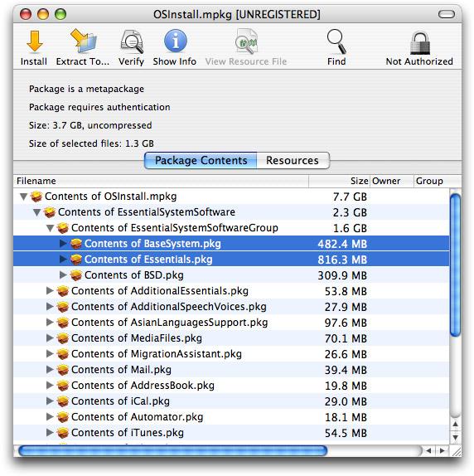Expand Contents of AdditionalEssentials.pkg
474x476 pixels.
point(50,291)
